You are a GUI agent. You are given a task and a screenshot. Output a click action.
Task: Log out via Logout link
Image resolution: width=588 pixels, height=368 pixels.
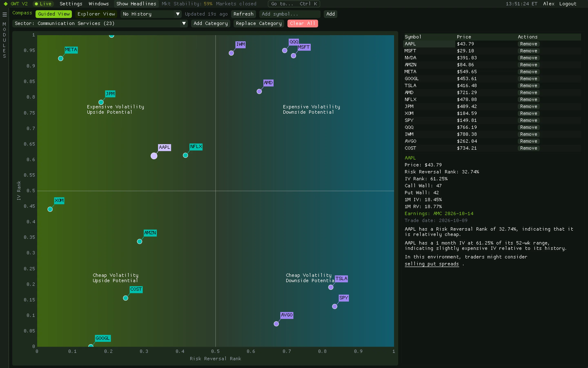[568, 4]
